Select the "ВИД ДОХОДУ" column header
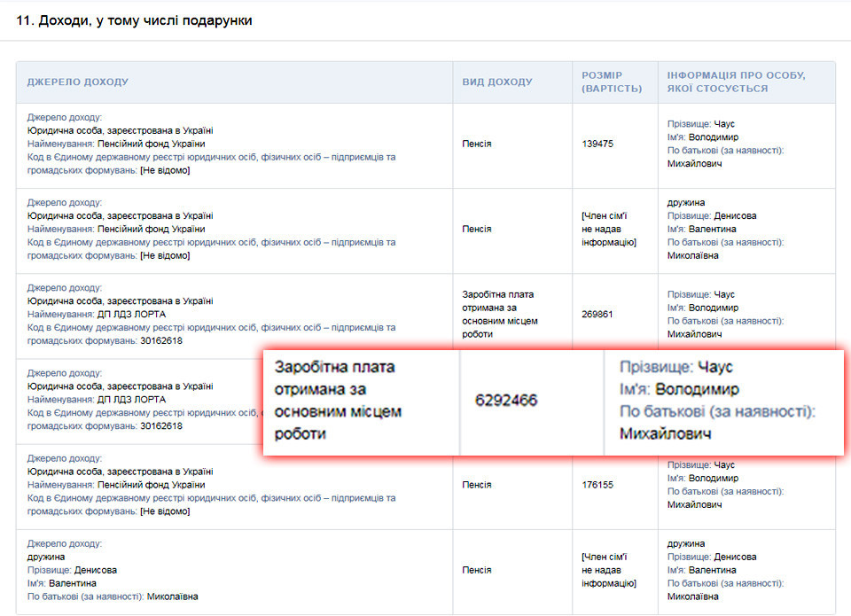 point(497,82)
